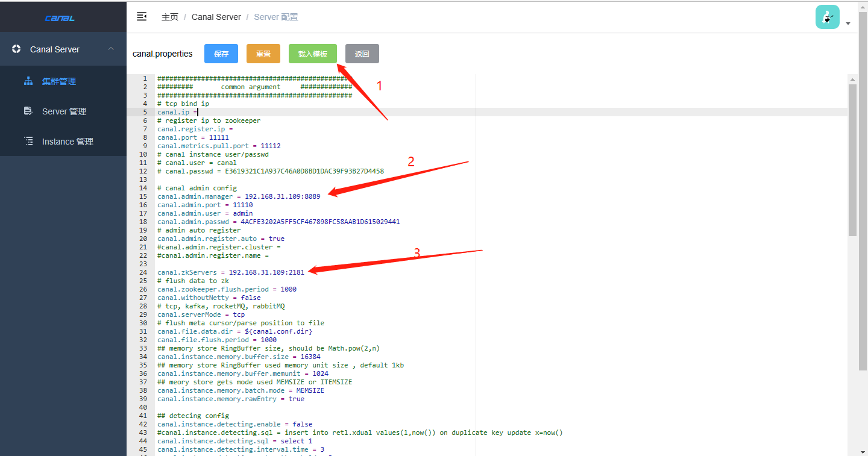Click the canal.zkServers address line

click(231, 272)
